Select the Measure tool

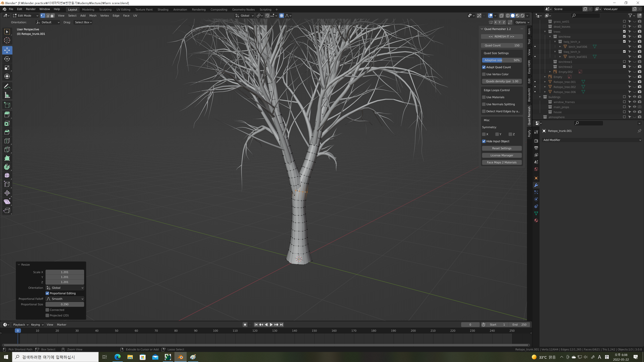point(7,95)
